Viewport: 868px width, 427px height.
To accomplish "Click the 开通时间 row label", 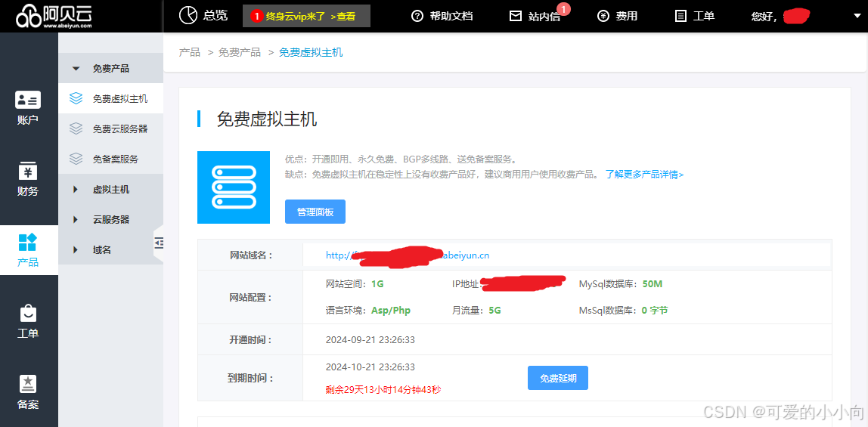I will (251, 339).
